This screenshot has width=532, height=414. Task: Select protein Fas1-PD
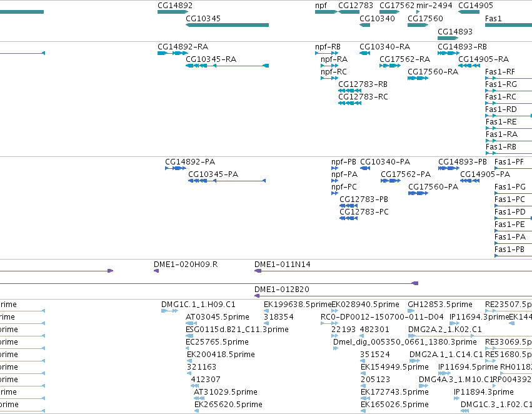coord(513,218)
